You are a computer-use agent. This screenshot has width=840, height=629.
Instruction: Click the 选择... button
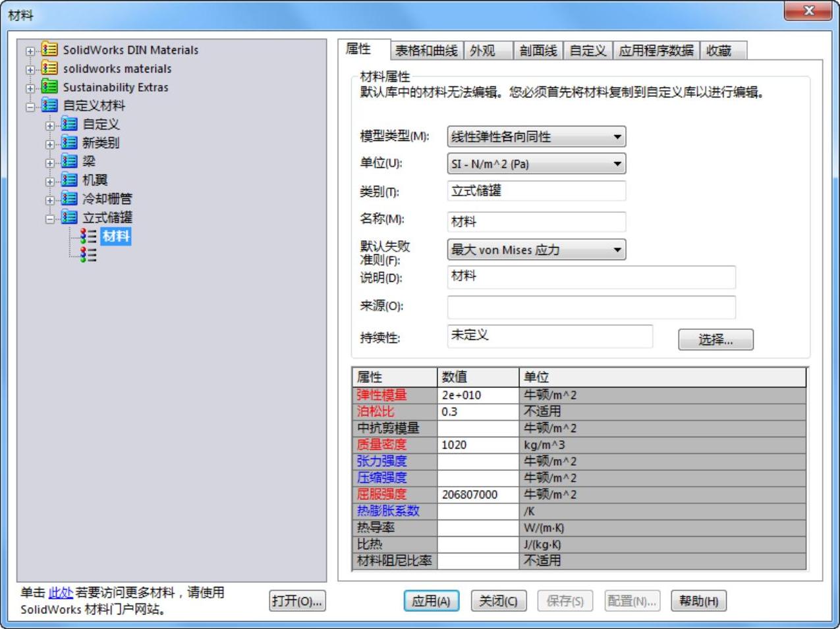coord(715,340)
